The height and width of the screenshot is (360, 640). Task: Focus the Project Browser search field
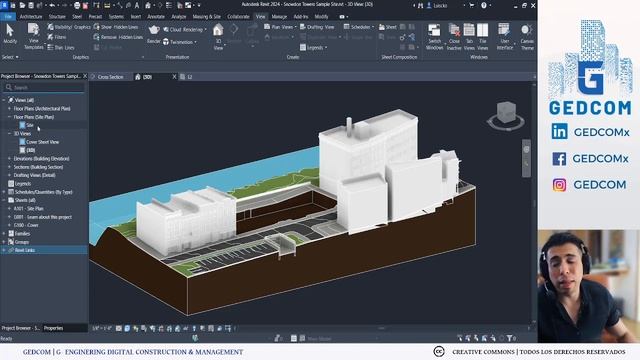click(x=44, y=87)
